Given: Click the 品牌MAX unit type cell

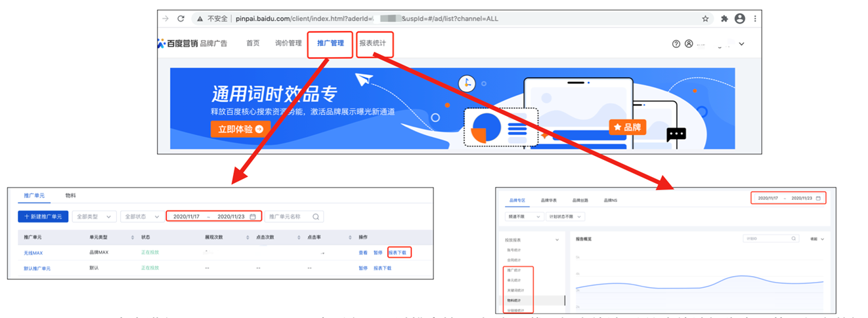Looking at the screenshot, I should tap(99, 252).
